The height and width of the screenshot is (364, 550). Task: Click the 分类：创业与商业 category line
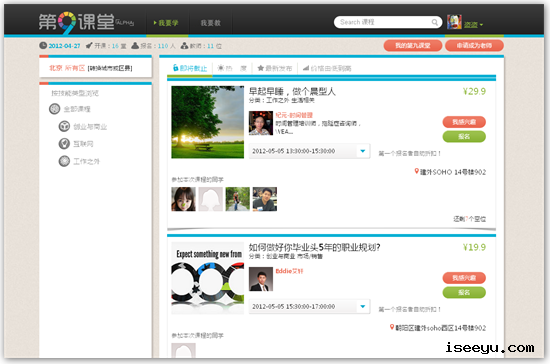click(286, 256)
